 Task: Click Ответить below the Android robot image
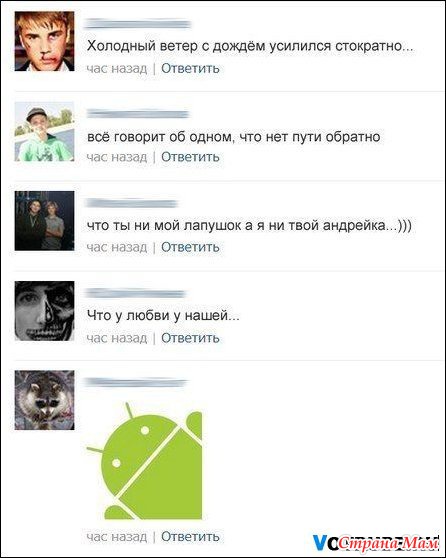pos(190,536)
